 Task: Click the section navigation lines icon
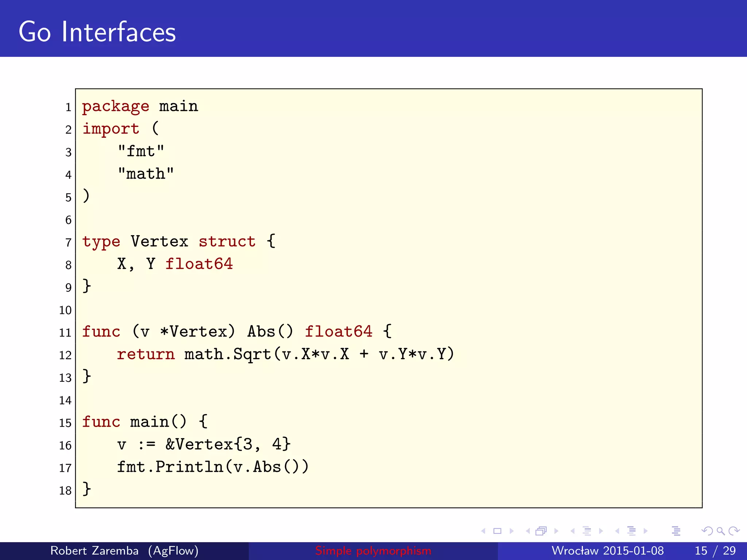631,531
